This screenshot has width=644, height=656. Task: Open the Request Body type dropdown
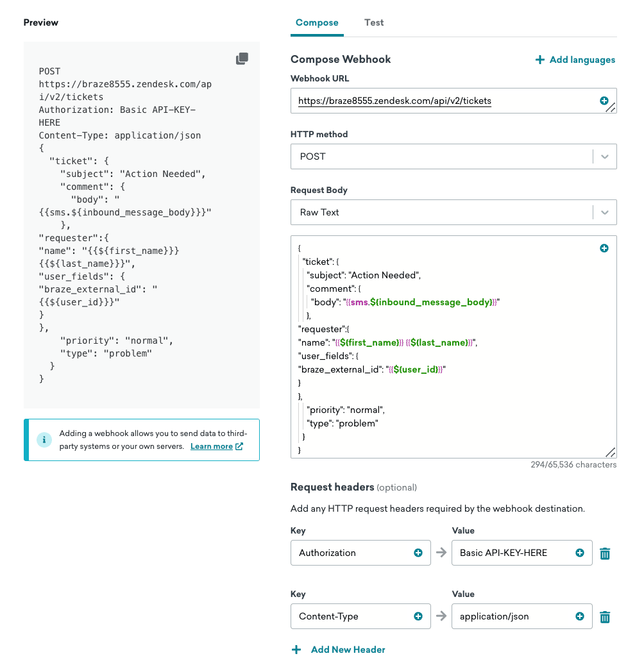click(604, 212)
